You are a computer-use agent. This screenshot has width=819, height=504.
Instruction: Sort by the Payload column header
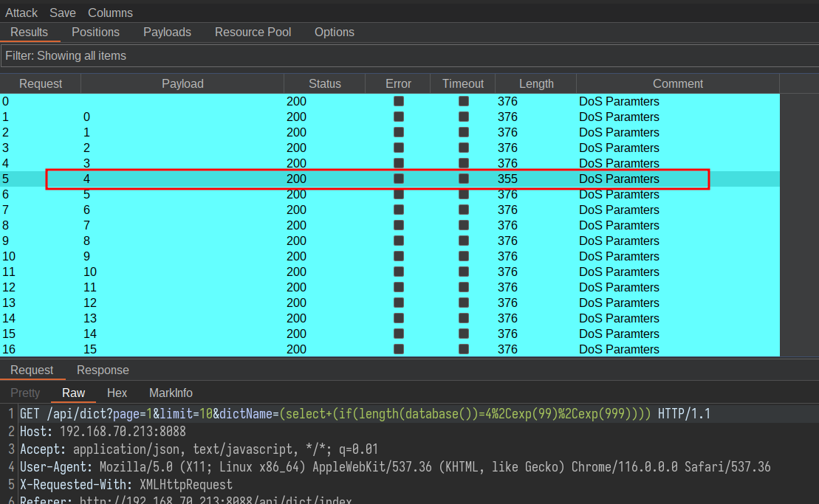click(x=182, y=84)
